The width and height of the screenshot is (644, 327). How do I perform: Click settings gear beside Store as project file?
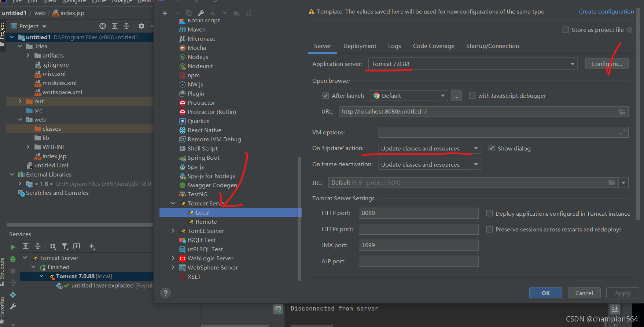point(630,30)
